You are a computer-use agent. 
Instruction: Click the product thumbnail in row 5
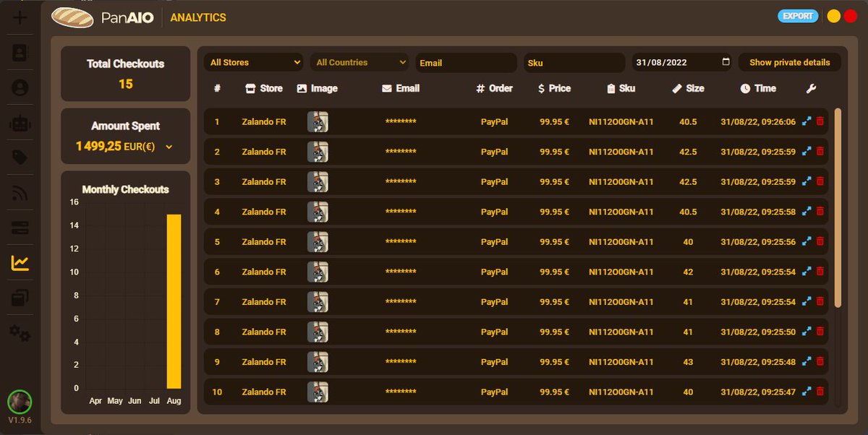pos(318,241)
